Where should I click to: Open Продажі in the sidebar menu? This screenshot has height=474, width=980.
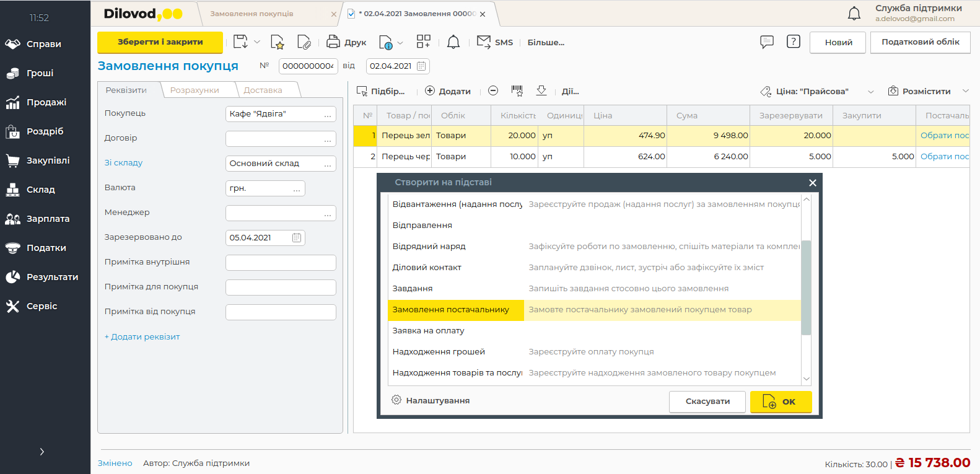46,102
